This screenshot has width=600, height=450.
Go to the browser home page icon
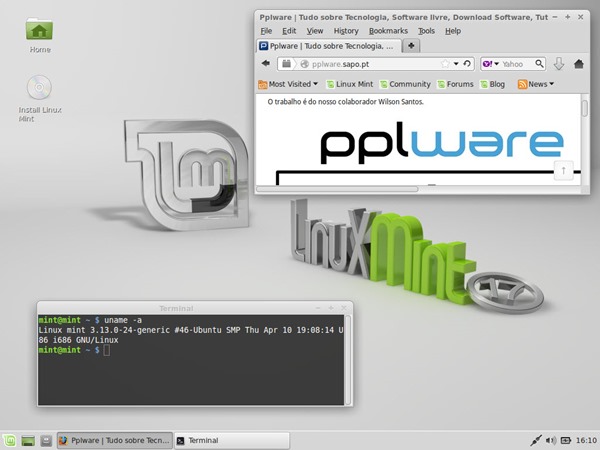tap(579, 64)
